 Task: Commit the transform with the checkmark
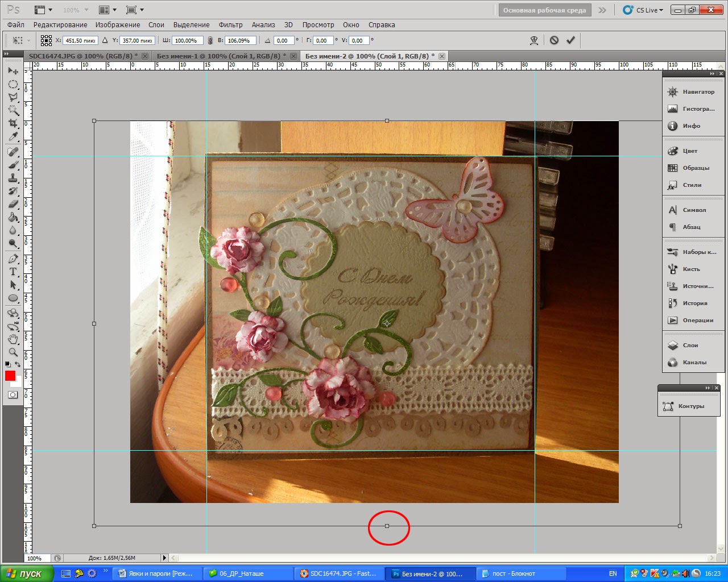pyautogui.click(x=570, y=40)
